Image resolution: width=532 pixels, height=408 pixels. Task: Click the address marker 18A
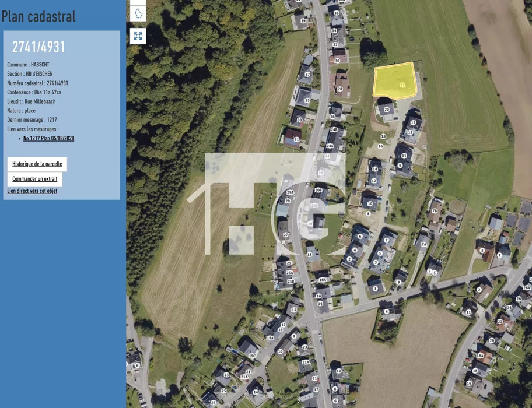point(480,356)
